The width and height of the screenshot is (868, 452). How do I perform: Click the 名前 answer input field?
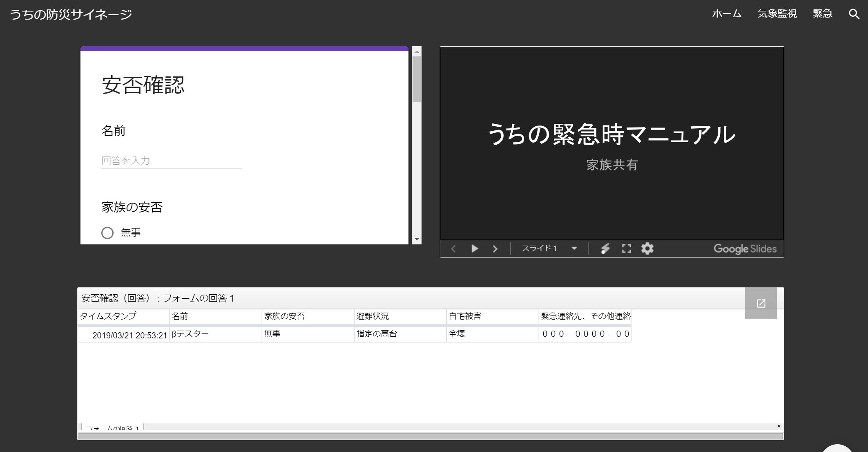point(171,161)
